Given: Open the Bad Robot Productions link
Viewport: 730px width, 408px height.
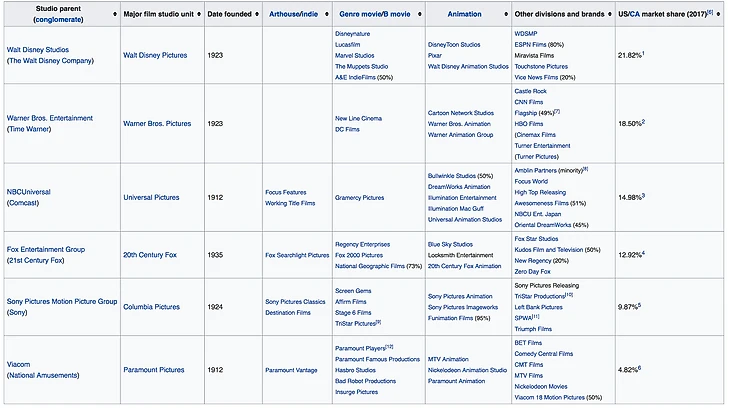Looking at the screenshot, I should (x=365, y=381).
